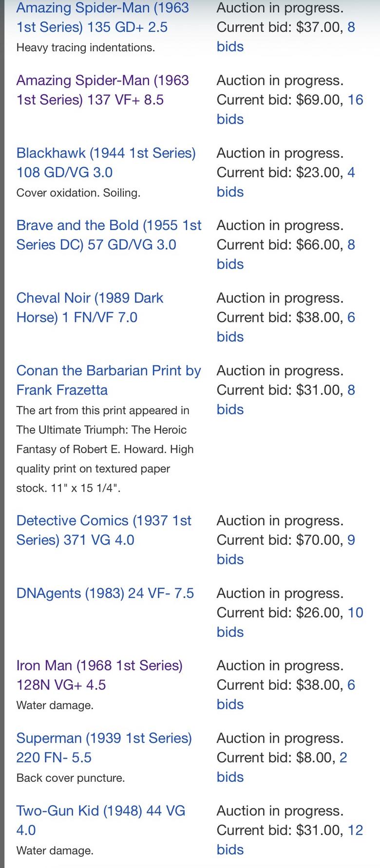This screenshot has height=868, width=380.
Task: Open Cheval Noir 1 FN/VF 7.0 listing
Action: click(x=90, y=307)
